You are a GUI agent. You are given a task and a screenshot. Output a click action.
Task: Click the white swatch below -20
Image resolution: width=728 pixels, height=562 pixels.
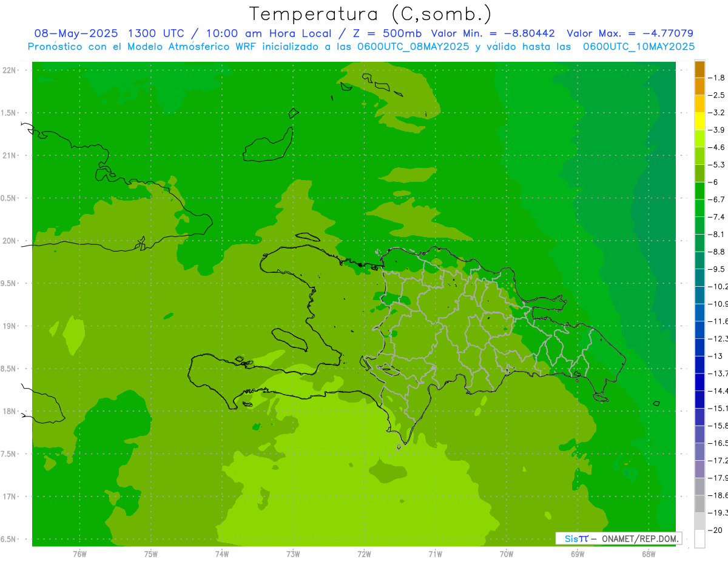(x=699, y=539)
